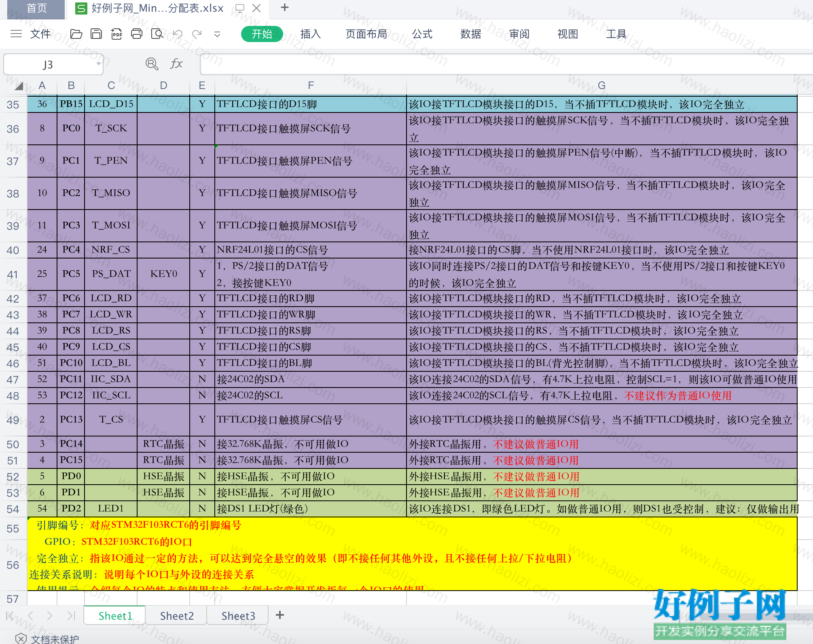Open the 数据 tab
The image size is (813, 644).
[x=471, y=34]
